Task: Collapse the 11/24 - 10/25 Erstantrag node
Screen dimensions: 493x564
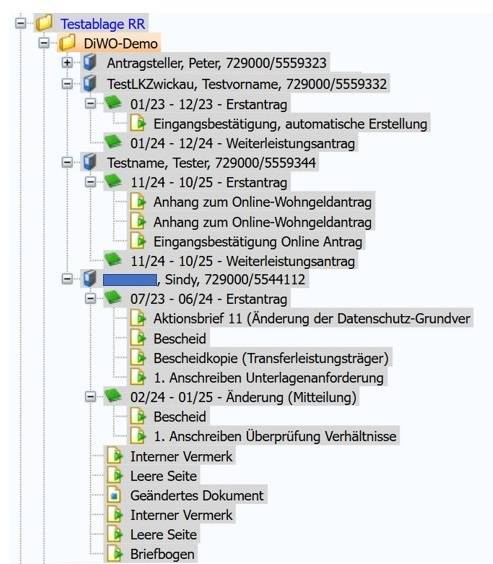Action: [x=90, y=182]
